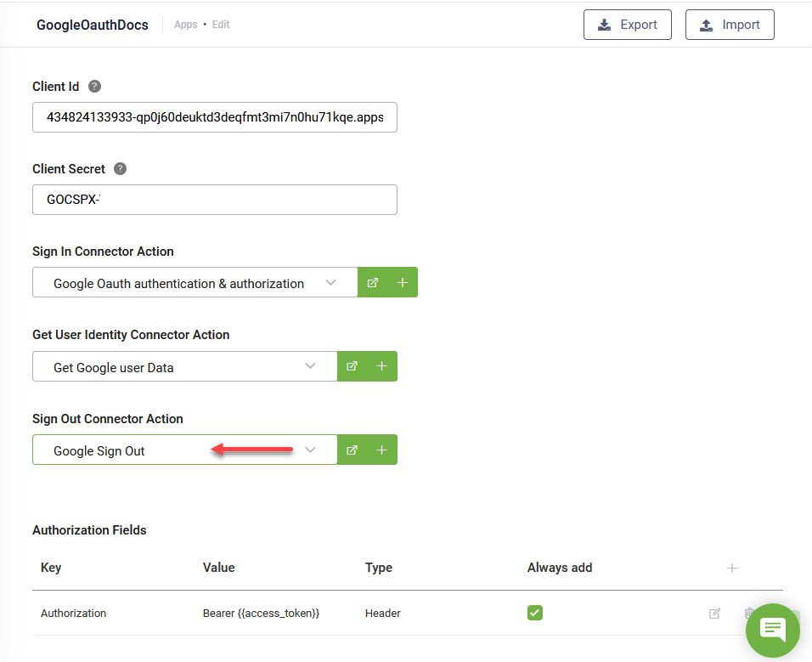Focus the Client Secret text field

point(214,200)
